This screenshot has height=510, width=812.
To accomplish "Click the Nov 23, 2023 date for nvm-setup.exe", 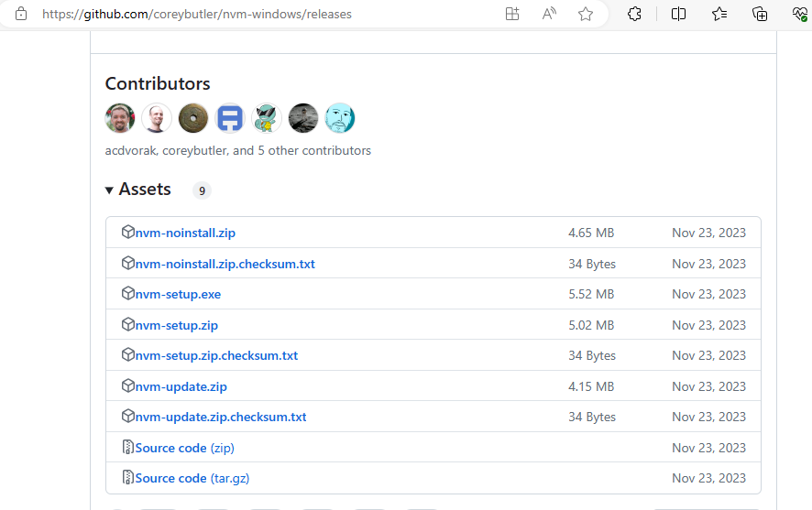I will pos(709,294).
